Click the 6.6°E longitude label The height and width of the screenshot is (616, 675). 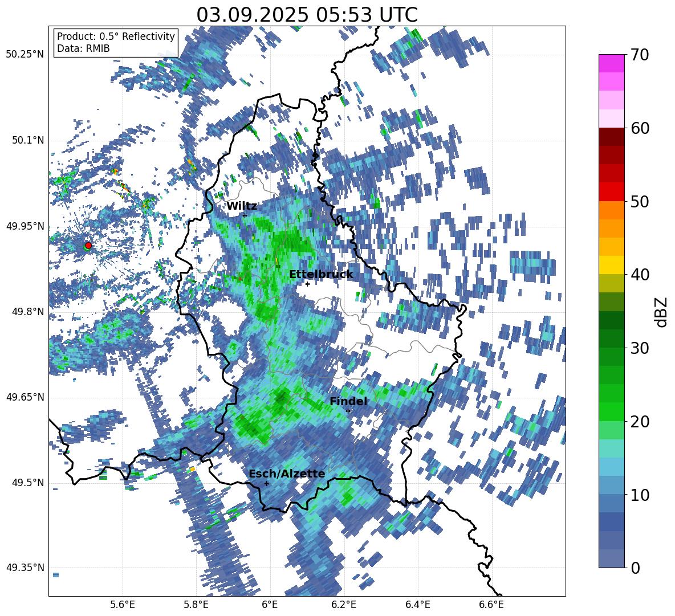coord(491,605)
